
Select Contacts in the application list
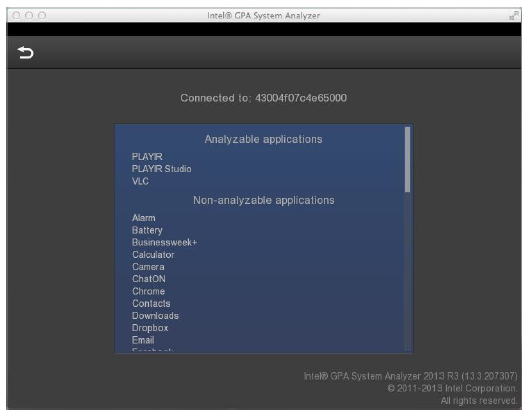(x=151, y=303)
